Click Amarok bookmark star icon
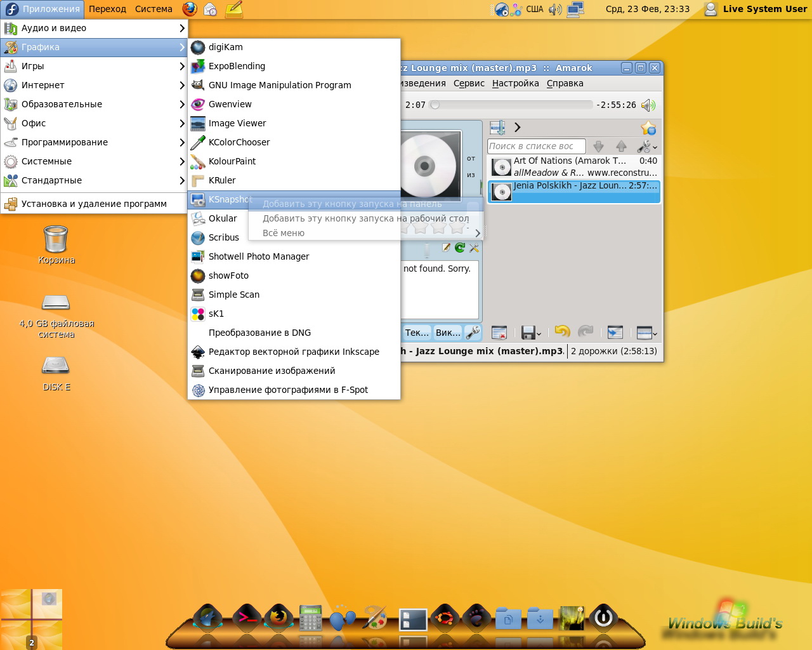The height and width of the screenshot is (650, 812). pos(648,128)
